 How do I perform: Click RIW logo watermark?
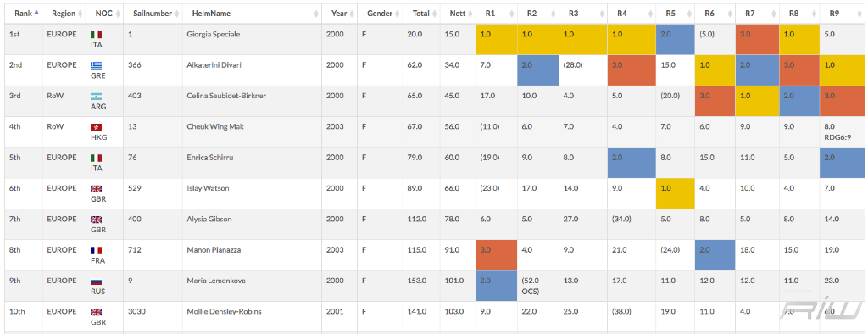822,308
